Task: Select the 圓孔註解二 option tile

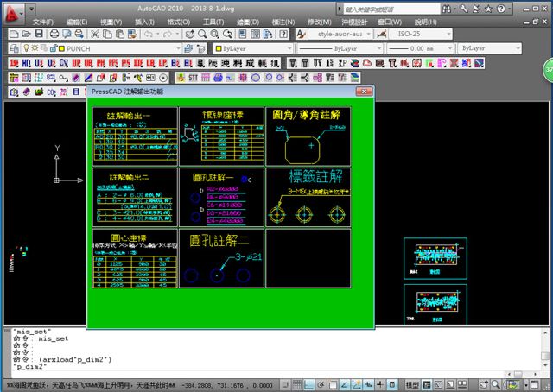Action: tap(221, 258)
